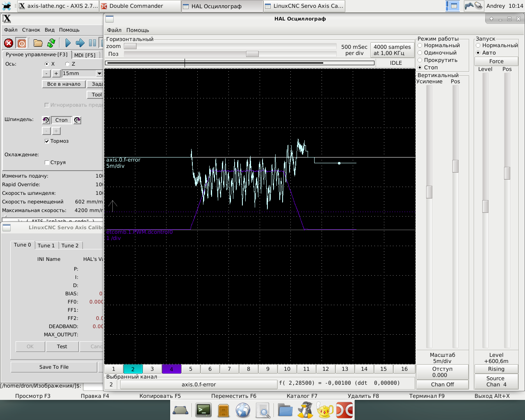
Task: Select the Z axis radio button
Action: [67, 64]
